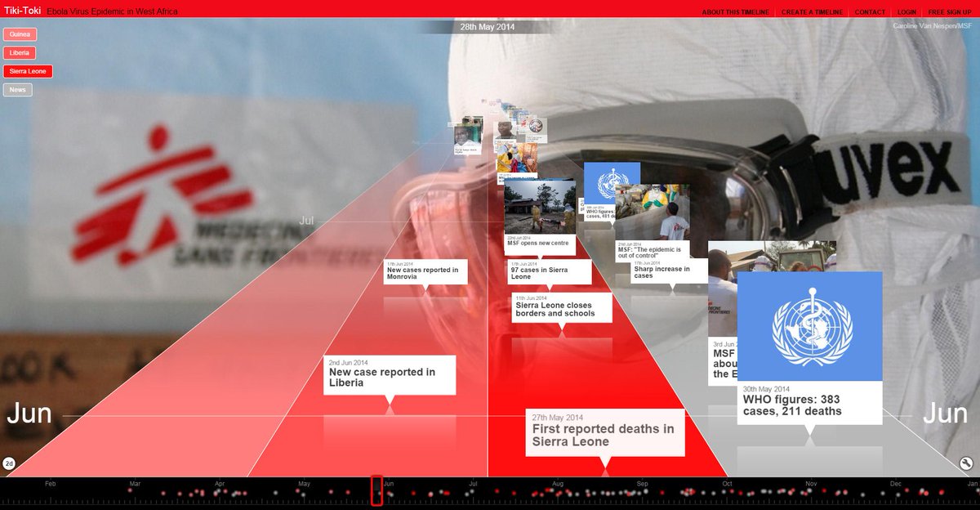980x510 pixels.
Task: Click the Free Sign Up link
Action: pos(949,12)
